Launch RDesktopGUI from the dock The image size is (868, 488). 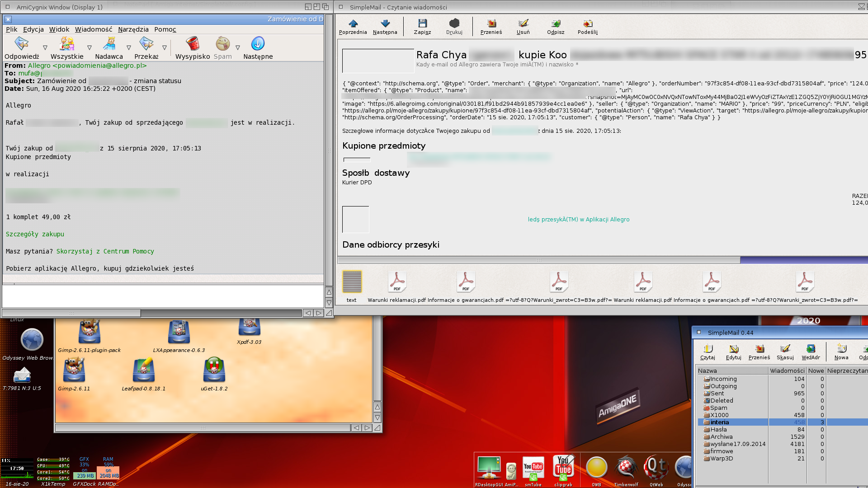point(489,468)
